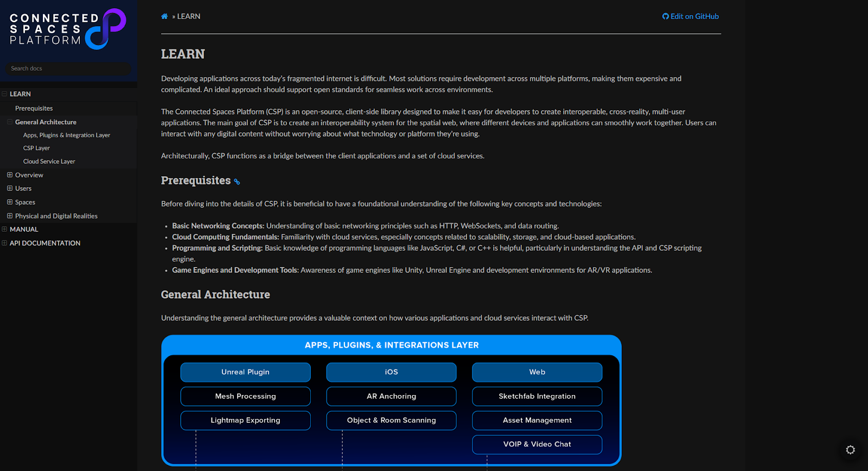Toggle the light/dark theme button
868x471 pixels.
850,450
